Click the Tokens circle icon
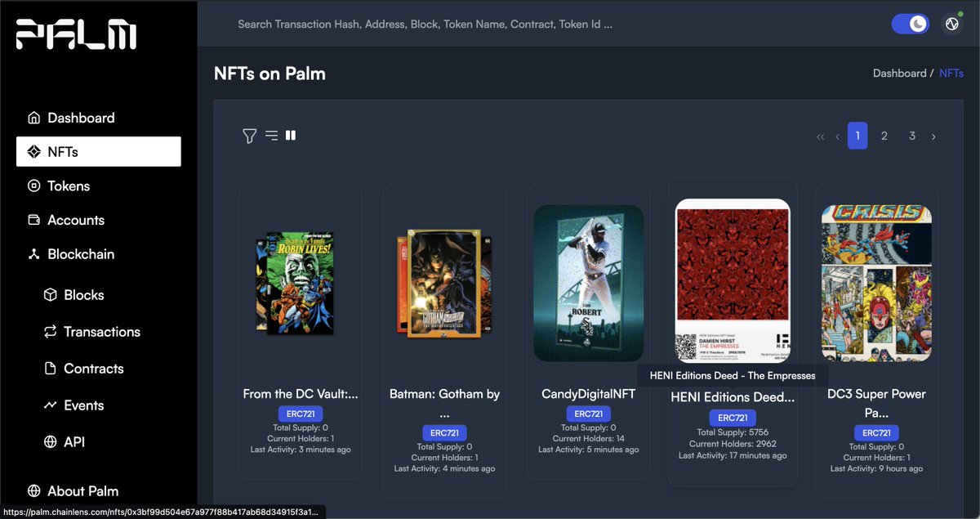The width and height of the screenshot is (980, 519). click(33, 186)
